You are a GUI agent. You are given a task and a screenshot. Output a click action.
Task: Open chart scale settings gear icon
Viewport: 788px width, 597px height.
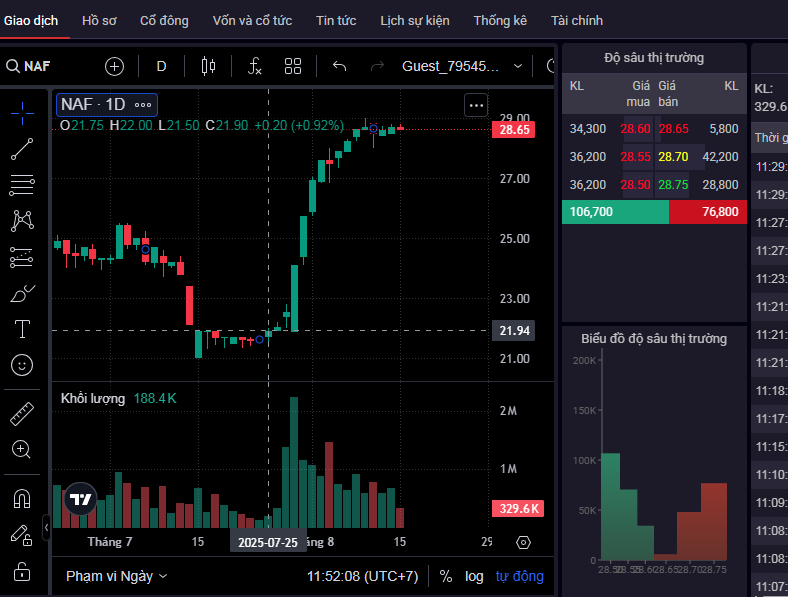point(523,543)
